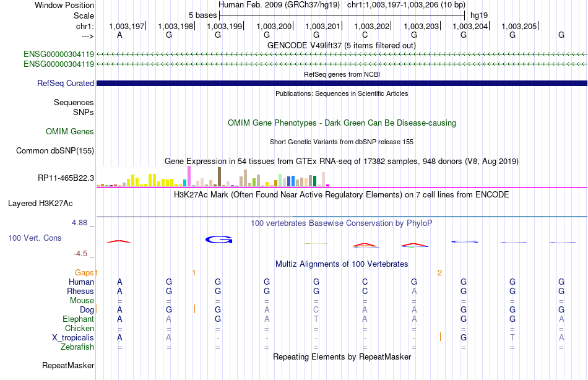Image resolution: width=588 pixels, height=380 pixels.
Task: Click the orange gap number 2
Action: pyautogui.click(x=439, y=273)
